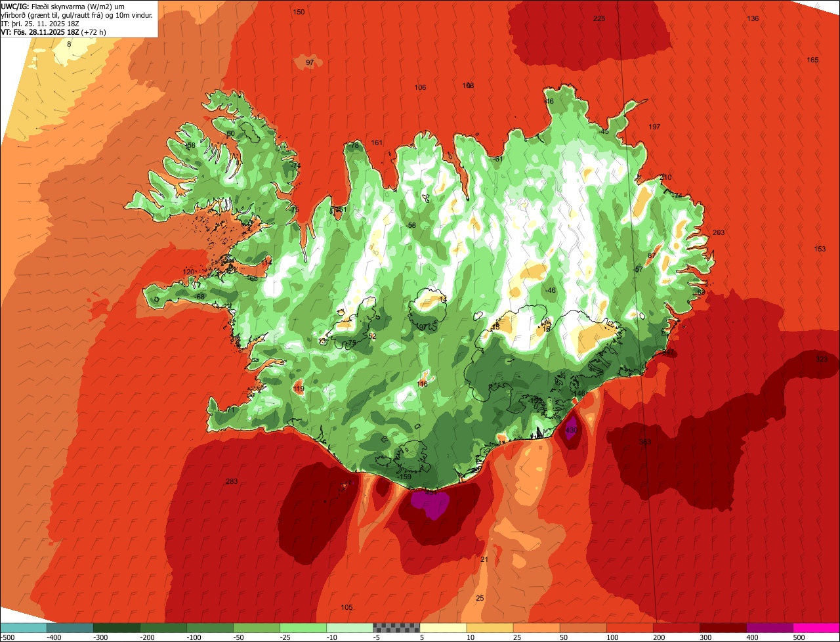Image resolution: width=840 pixels, height=642 pixels.
Task: Click the map value "197" off the northeast coast
Action: (x=654, y=127)
